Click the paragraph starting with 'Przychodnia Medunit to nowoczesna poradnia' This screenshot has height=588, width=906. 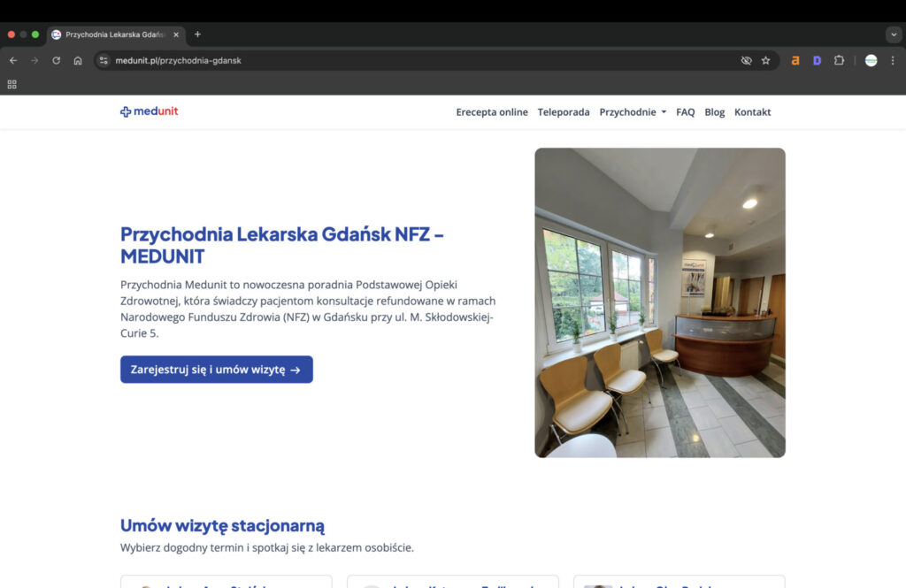click(x=308, y=309)
